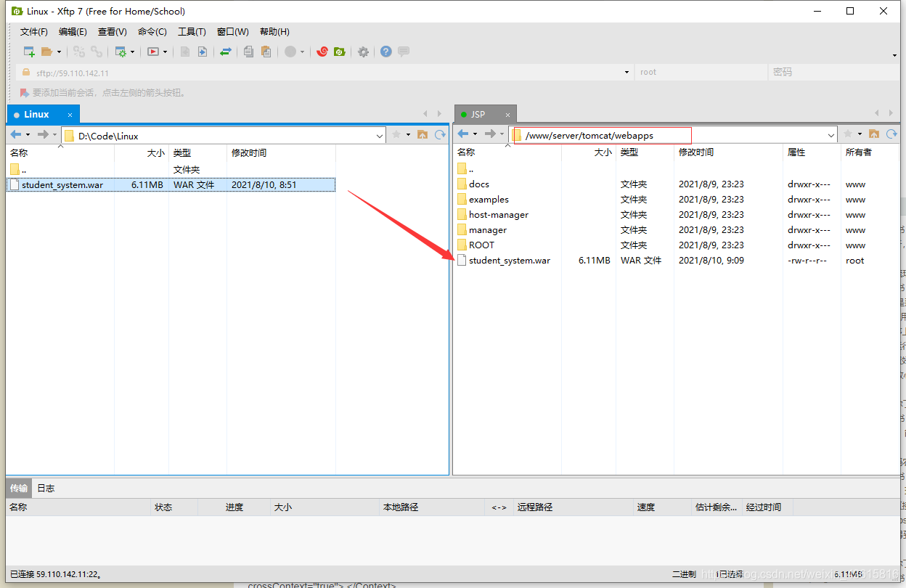The width and height of the screenshot is (906, 588).
Task: Expand the open-sessions folder dropdown arrow
Action: (x=59, y=52)
